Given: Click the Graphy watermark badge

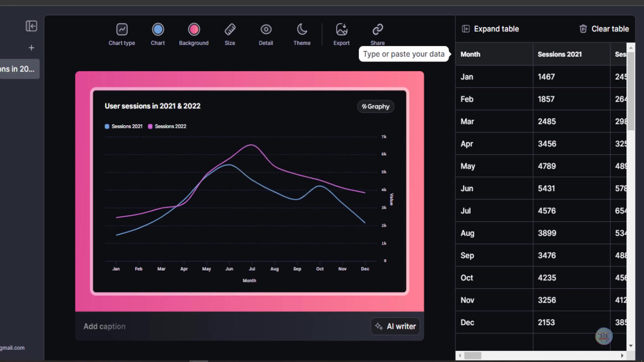Looking at the screenshot, I should click(x=375, y=107).
